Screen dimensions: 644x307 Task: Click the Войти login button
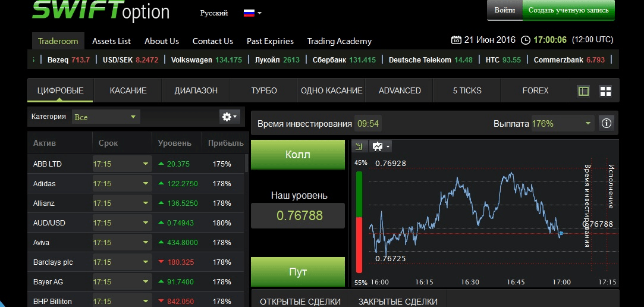pyautogui.click(x=505, y=10)
